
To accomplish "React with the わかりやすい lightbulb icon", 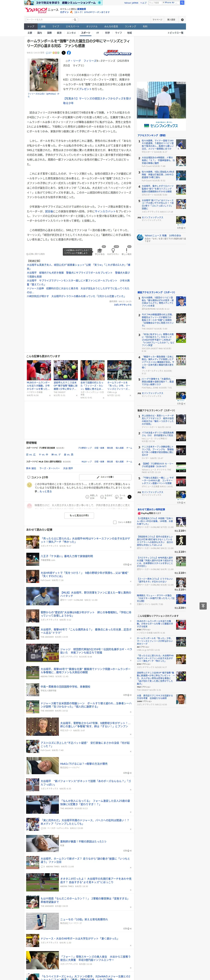I will [x=113, y=251].
